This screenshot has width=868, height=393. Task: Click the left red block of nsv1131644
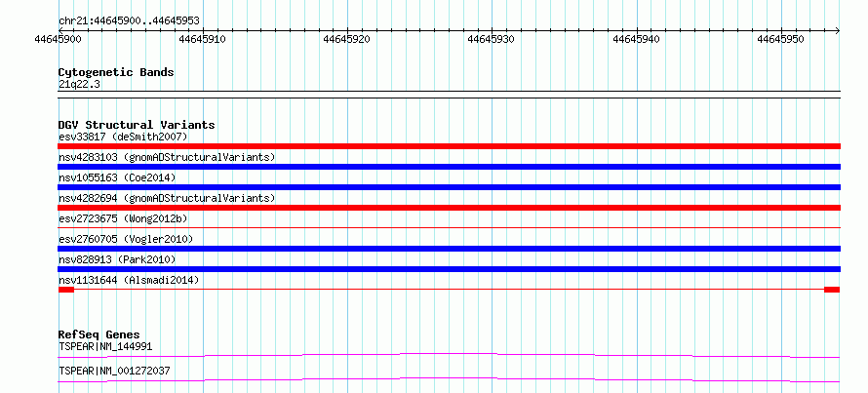[66, 290]
